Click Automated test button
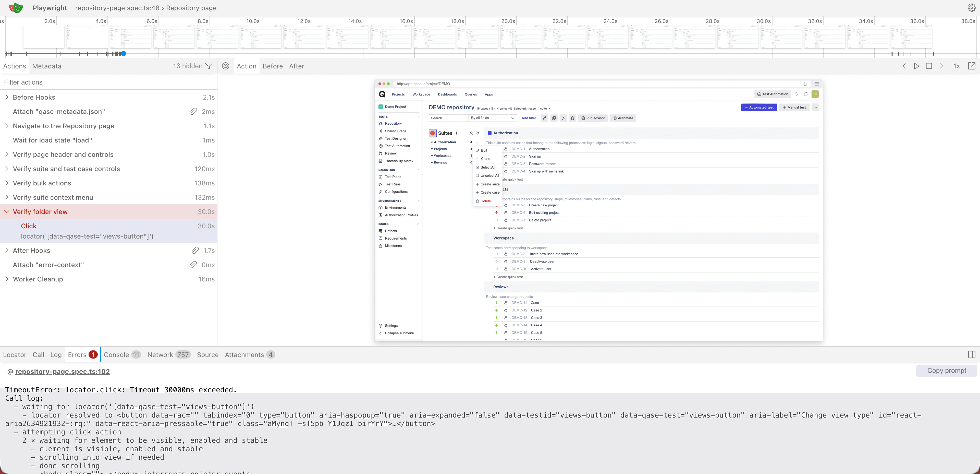 (759, 107)
